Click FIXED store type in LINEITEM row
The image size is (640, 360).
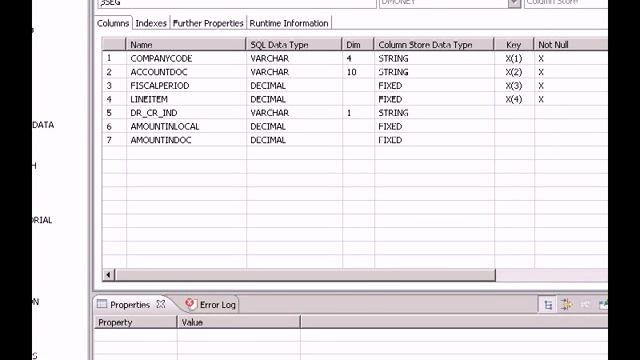(x=390, y=99)
